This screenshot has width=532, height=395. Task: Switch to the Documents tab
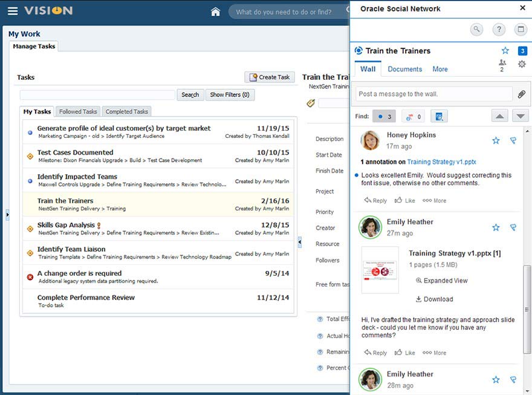pos(405,69)
